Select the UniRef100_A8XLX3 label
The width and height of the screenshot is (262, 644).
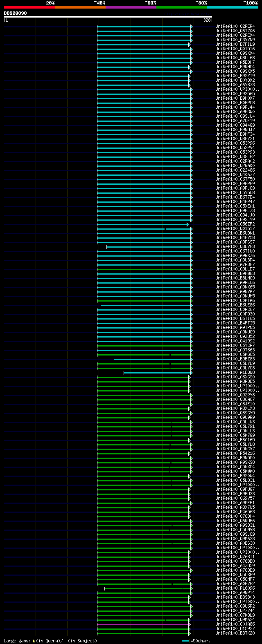click(x=235, y=409)
